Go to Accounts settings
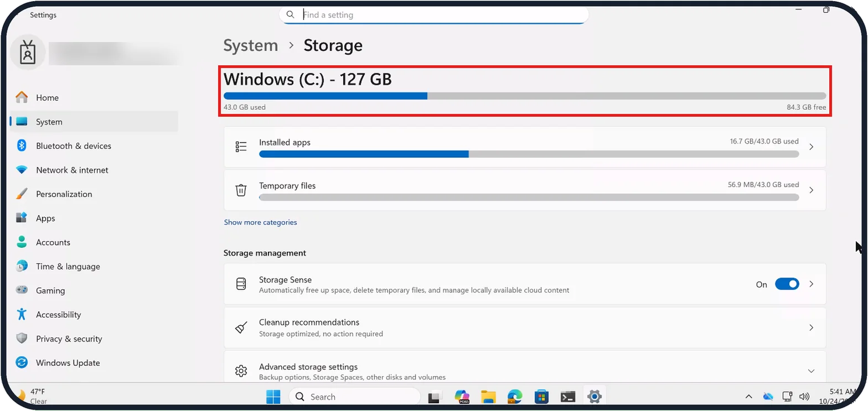Viewport: 868px width, 411px height. [x=94, y=242]
